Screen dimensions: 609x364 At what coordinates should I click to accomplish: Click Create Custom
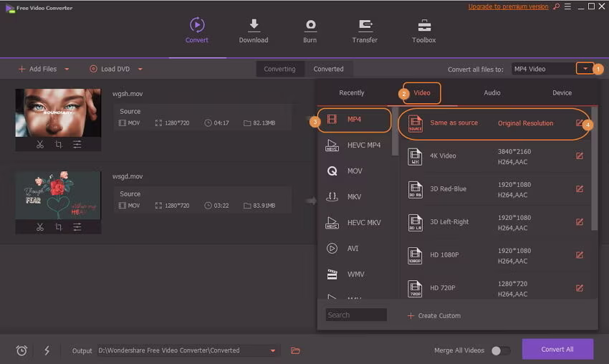tap(434, 316)
